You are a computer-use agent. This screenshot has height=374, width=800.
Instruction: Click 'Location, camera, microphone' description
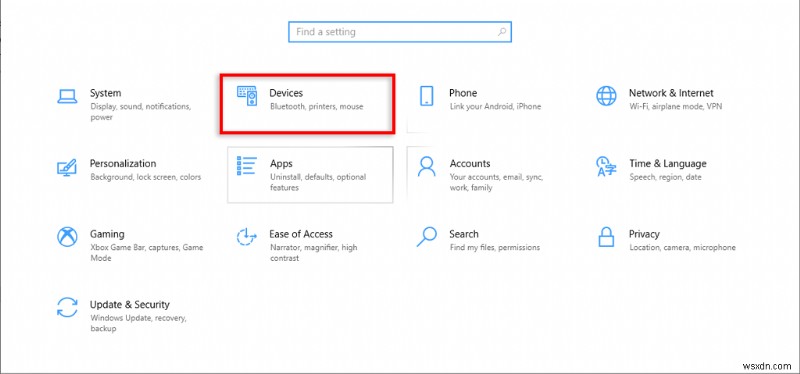pyautogui.click(x=682, y=247)
